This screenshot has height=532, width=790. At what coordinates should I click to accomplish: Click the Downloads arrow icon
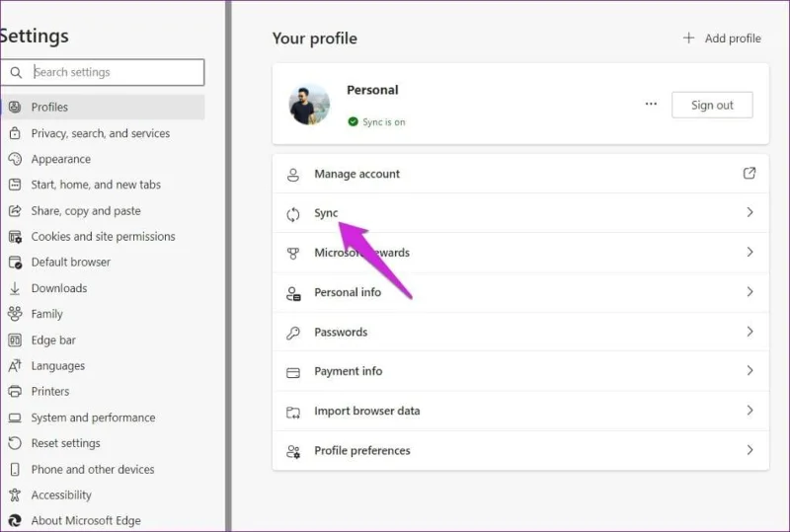pos(15,288)
